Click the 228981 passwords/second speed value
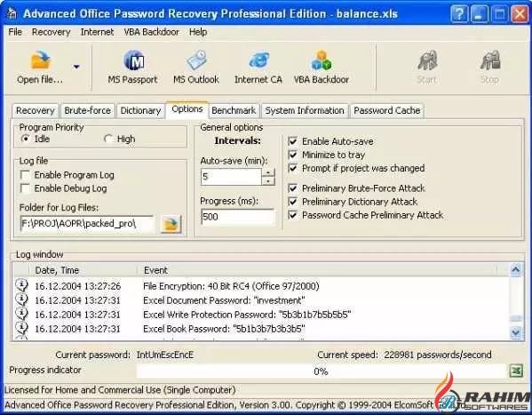 pyautogui.click(x=438, y=355)
